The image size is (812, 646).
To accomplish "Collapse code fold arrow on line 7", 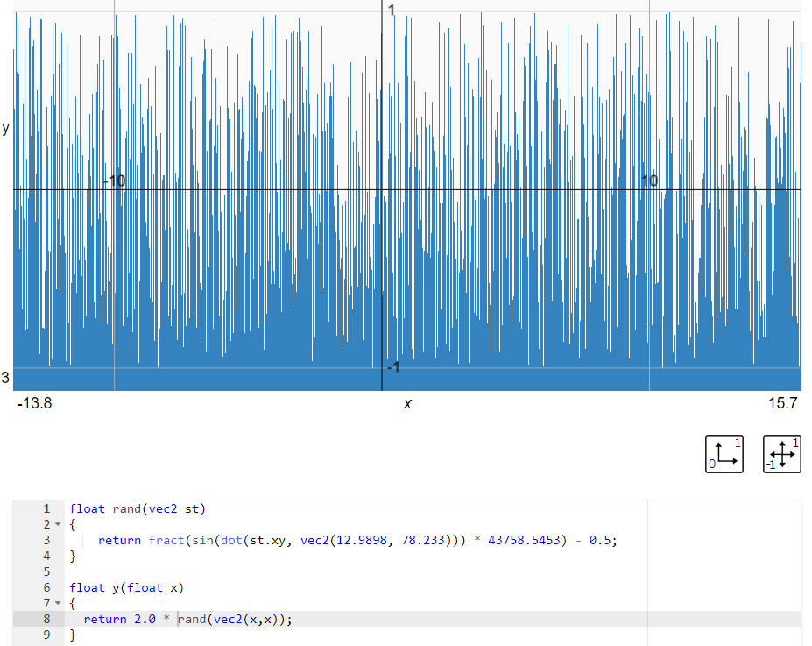I will pyautogui.click(x=58, y=604).
